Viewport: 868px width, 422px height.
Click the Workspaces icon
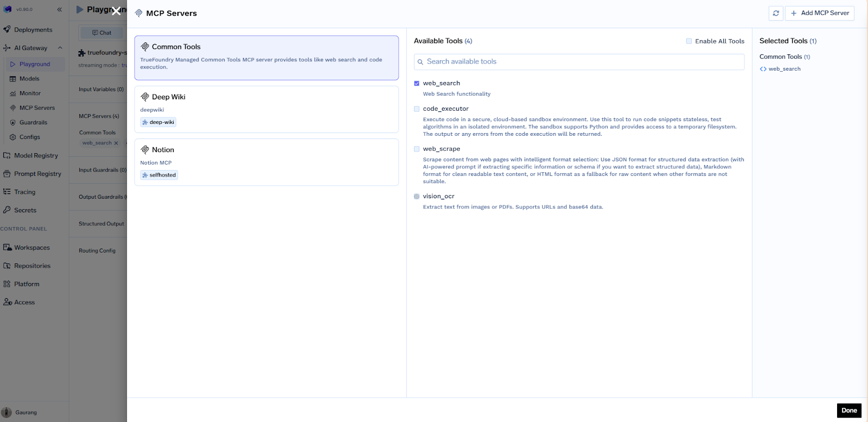pos(7,247)
